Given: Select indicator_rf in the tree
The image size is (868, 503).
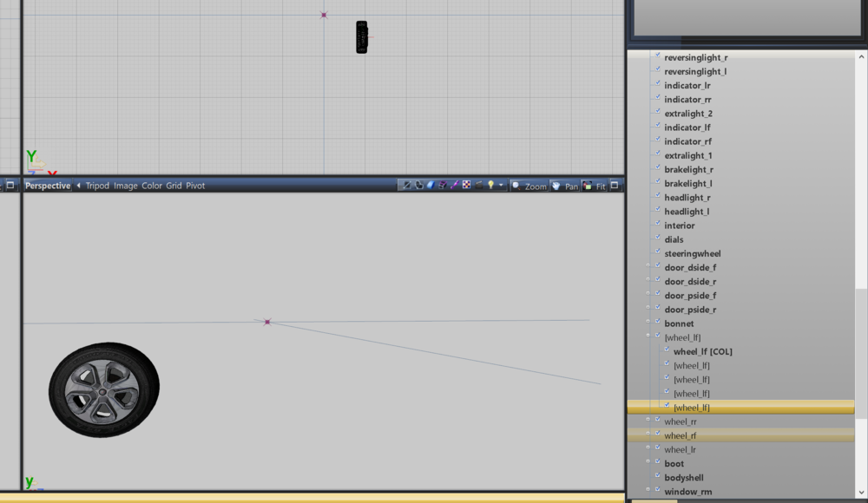Looking at the screenshot, I should point(688,141).
